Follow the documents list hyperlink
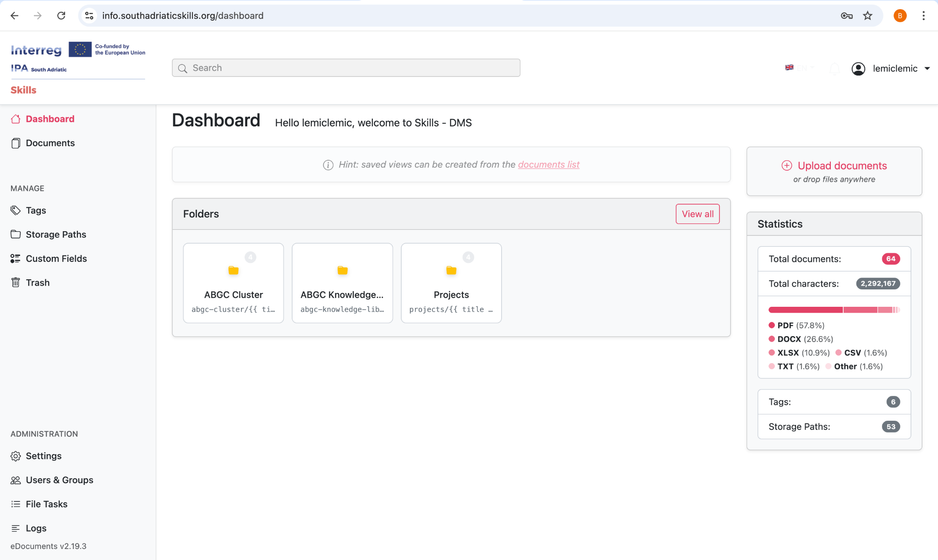 click(x=548, y=164)
